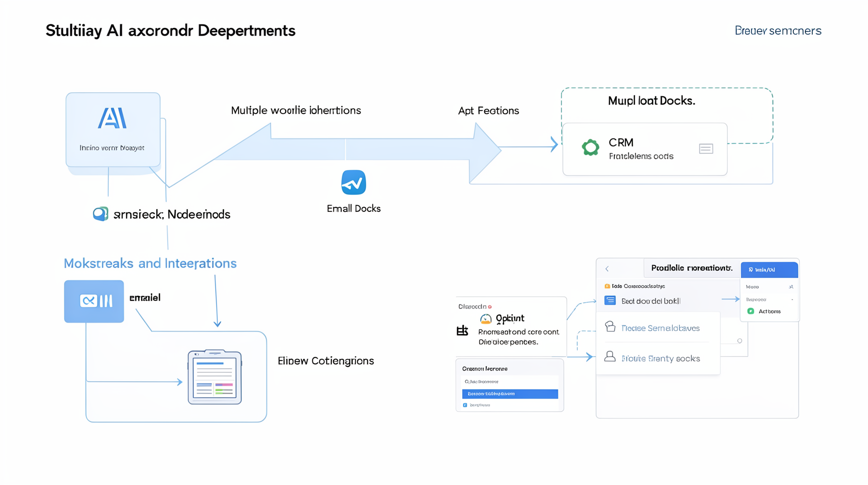The image size is (868, 485).
Task: Select the Prodlolle moreetionts tab
Action: (691, 268)
